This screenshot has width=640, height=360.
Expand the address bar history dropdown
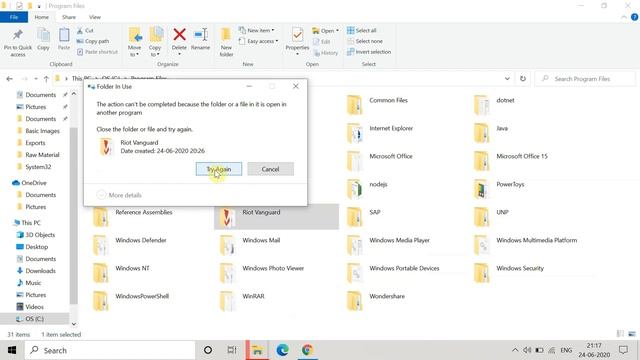(507, 79)
